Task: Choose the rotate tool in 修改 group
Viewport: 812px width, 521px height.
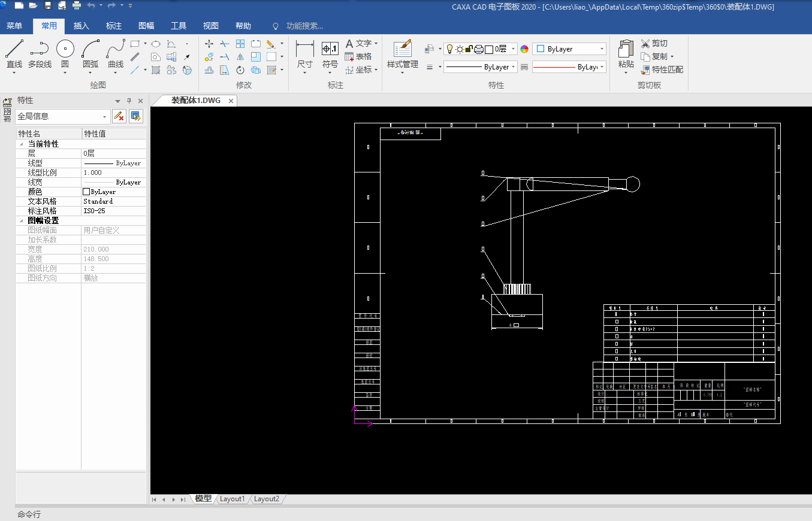Action: (240, 70)
